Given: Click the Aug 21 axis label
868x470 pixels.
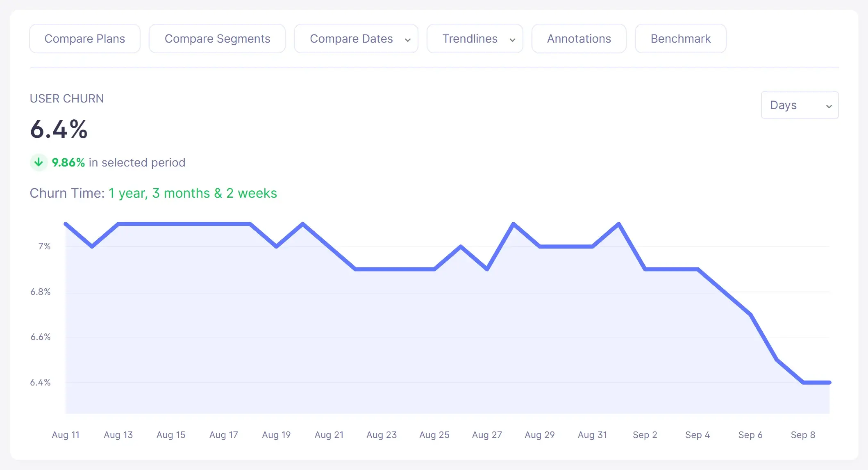Looking at the screenshot, I should point(329,435).
